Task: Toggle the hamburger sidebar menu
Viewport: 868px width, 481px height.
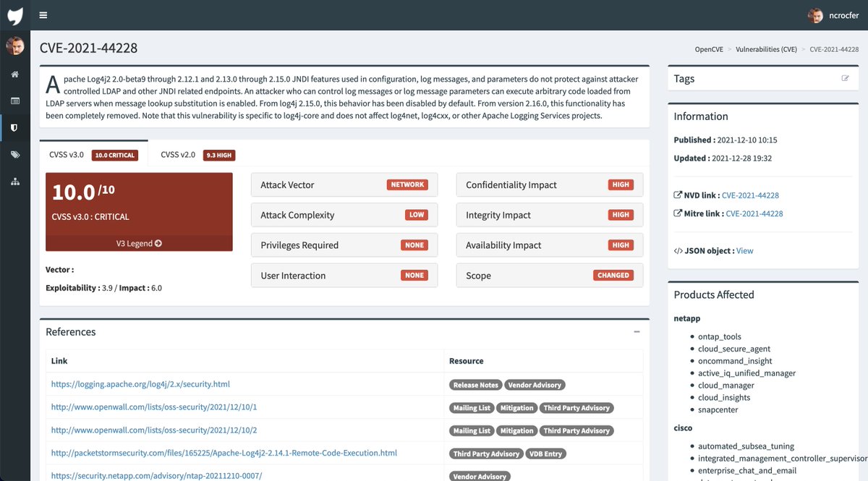Action: (x=43, y=15)
